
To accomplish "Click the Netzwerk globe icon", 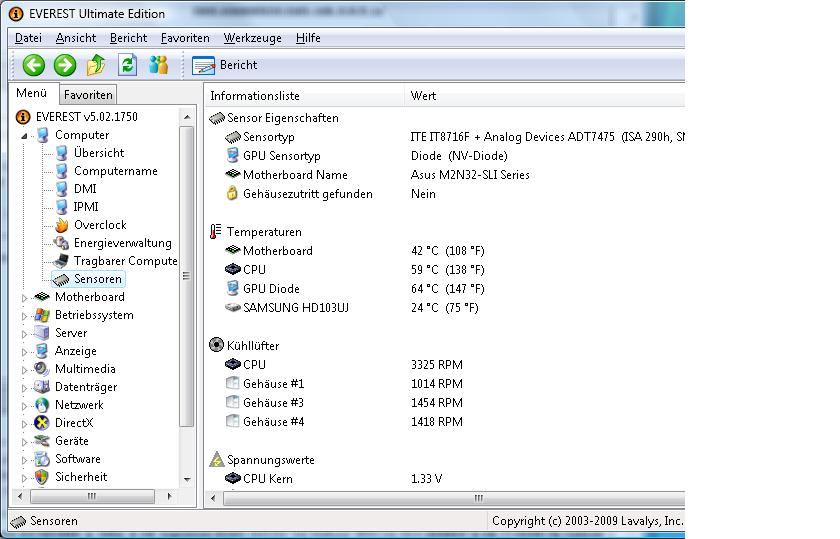I will [x=42, y=405].
